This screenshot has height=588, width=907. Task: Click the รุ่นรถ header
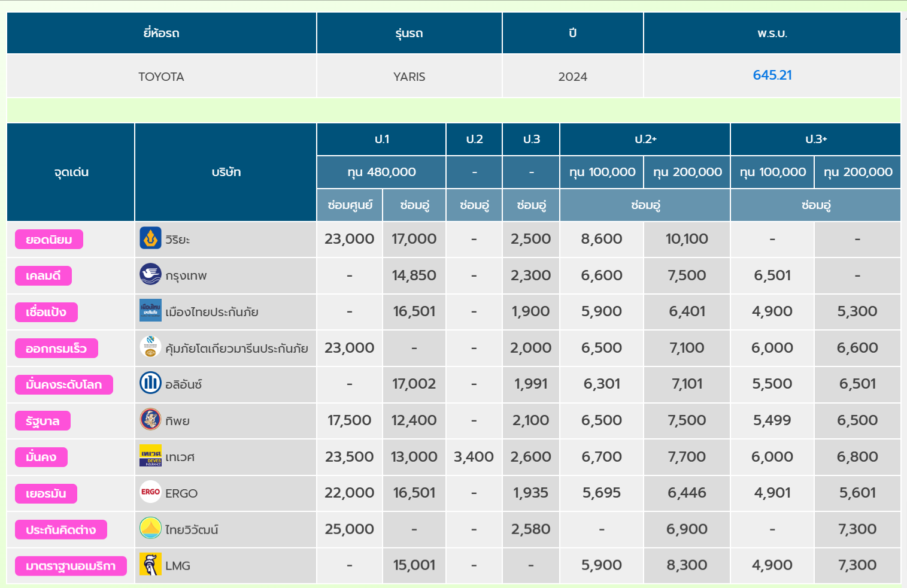click(409, 33)
